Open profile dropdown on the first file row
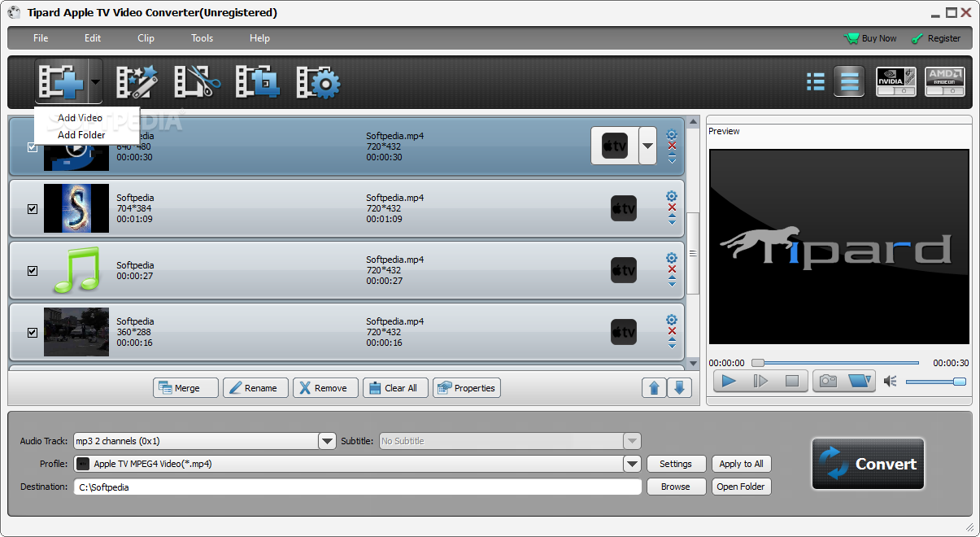 tap(647, 146)
